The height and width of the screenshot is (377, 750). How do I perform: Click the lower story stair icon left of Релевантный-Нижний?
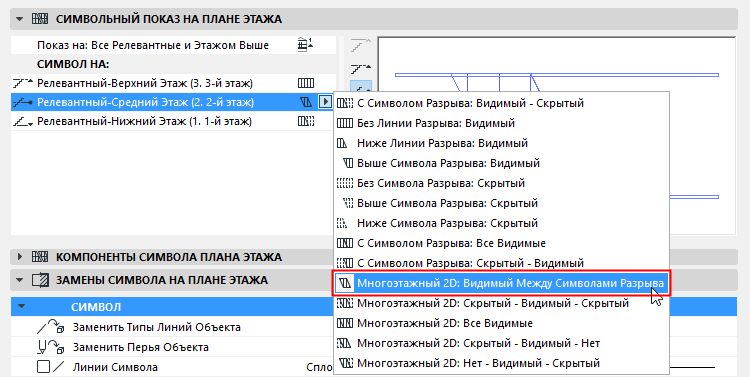[23, 122]
